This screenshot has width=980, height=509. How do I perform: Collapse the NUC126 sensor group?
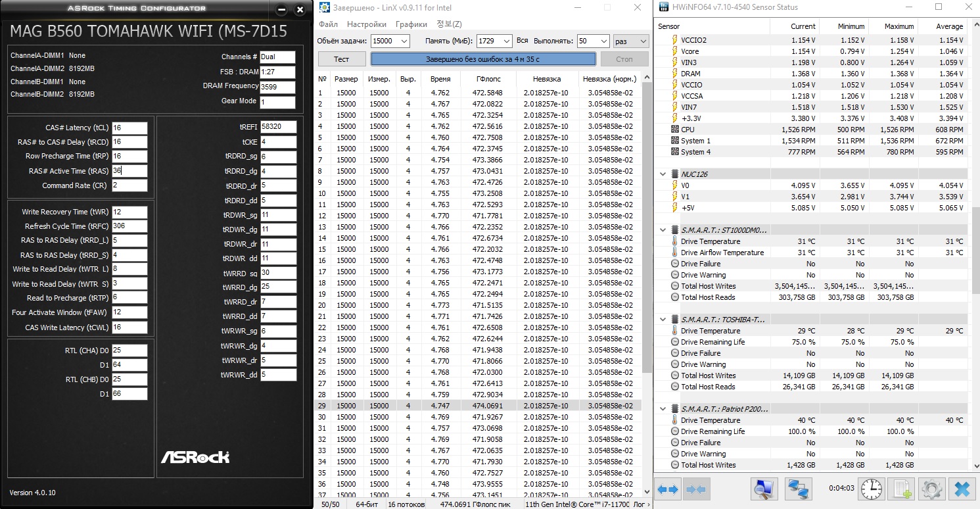(x=663, y=174)
